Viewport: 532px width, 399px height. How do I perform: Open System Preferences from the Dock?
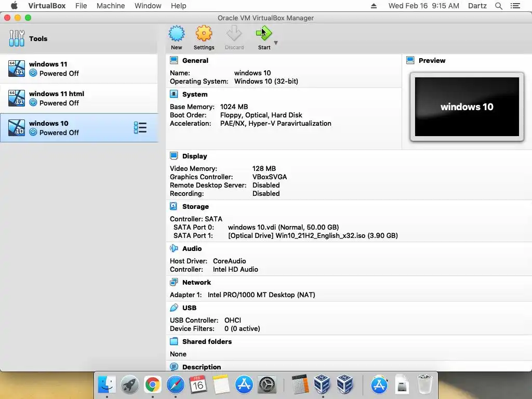pos(267,384)
